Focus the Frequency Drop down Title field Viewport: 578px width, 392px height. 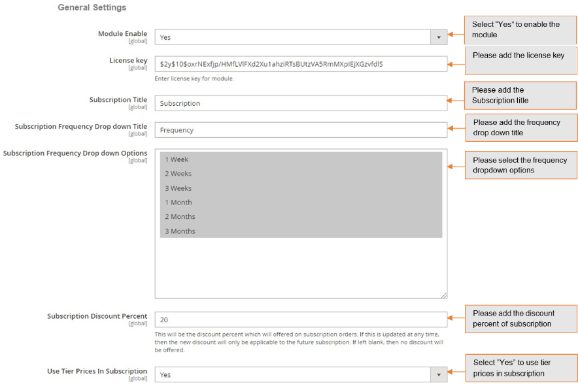(301, 130)
